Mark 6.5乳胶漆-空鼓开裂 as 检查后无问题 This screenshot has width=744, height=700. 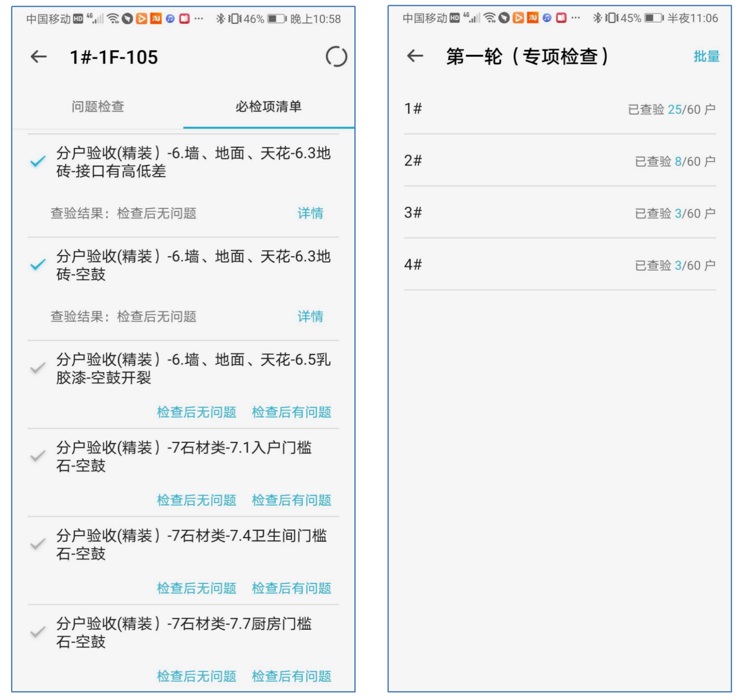(x=197, y=412)
